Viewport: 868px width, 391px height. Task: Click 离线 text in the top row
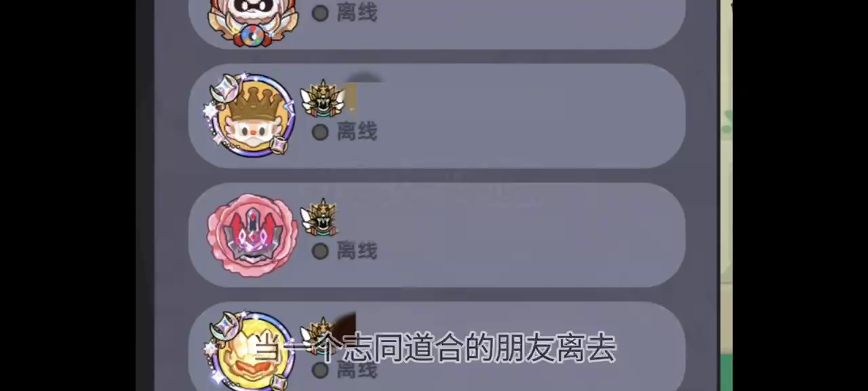pyautogui.click(x=357, y=12)
